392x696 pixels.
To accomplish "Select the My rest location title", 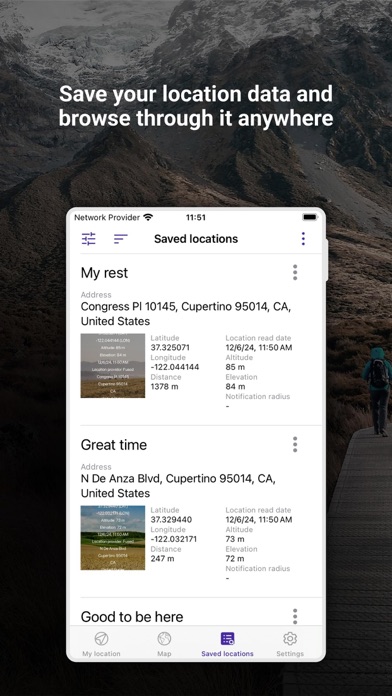I will point(104,273).
